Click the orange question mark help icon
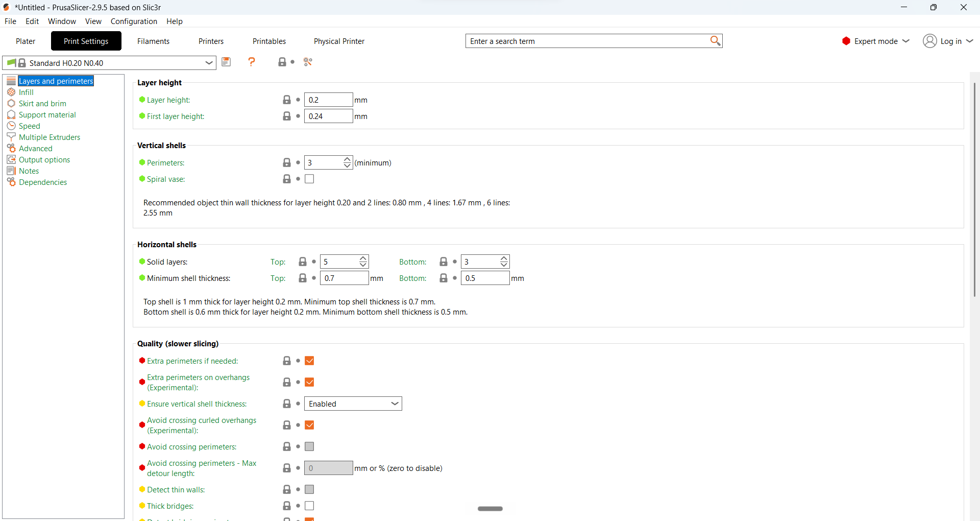This screenshot has width=980, height=521. pos(252,62)
